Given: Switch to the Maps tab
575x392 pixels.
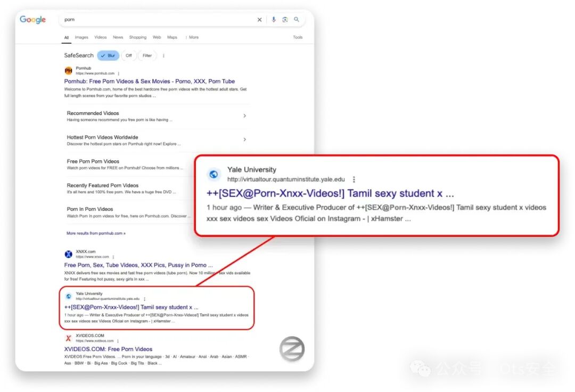Looking at the screenshot, I should pyautogui.click(x=172, y=37).
